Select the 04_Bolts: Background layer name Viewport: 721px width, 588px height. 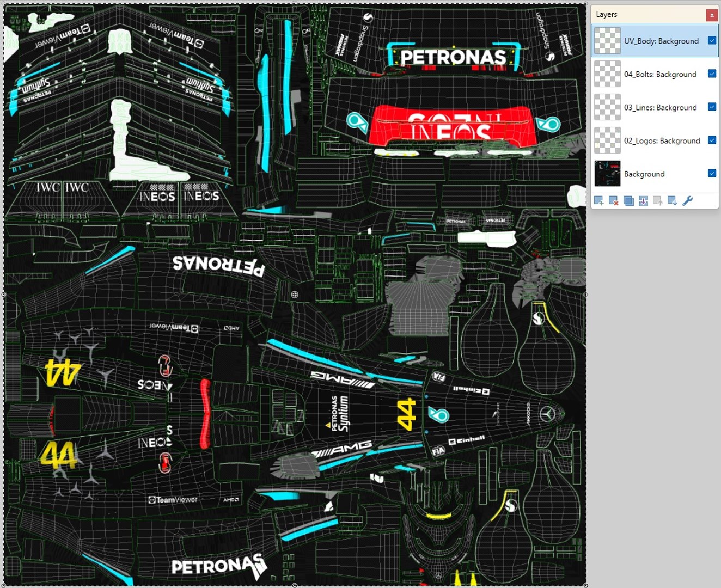(x=660, y=74)
